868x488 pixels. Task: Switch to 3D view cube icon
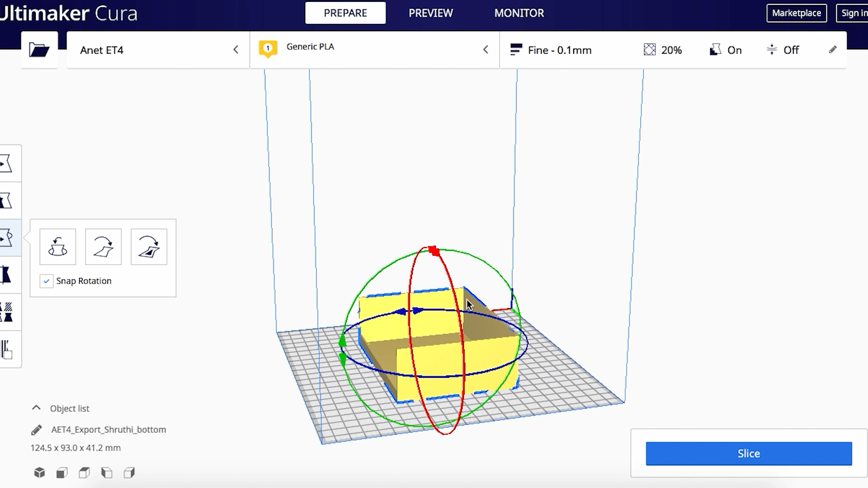[39, 473]
